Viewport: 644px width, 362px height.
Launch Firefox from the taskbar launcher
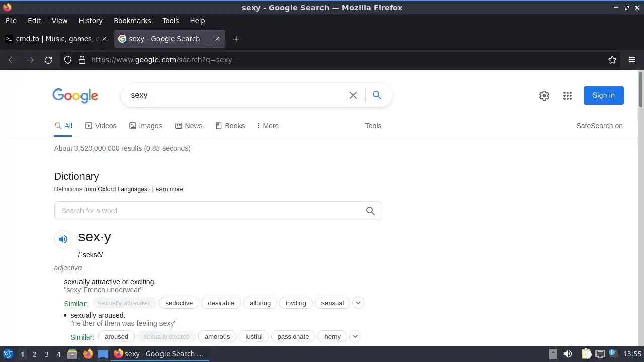coord(88,354)
